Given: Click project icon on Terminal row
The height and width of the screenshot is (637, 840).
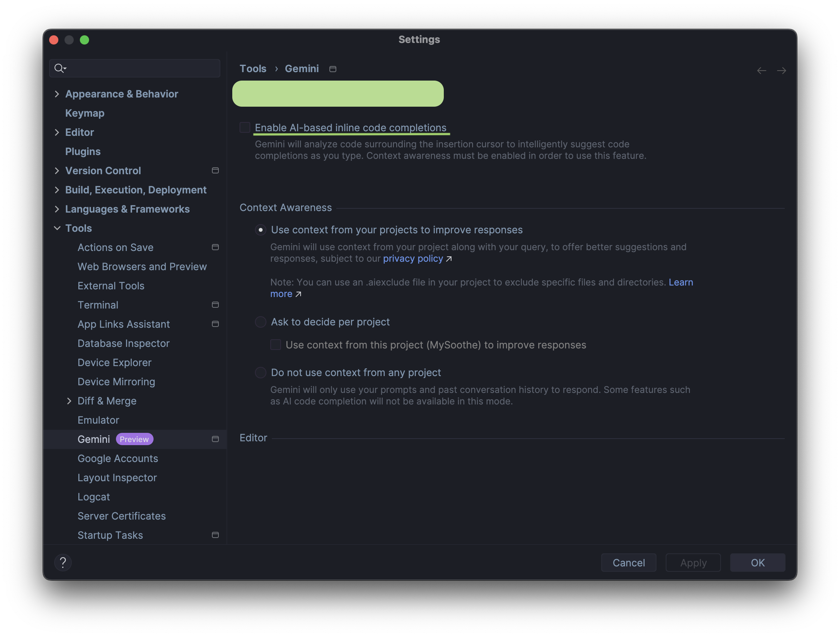Looking at the screenshot, I should coord(215,305).
